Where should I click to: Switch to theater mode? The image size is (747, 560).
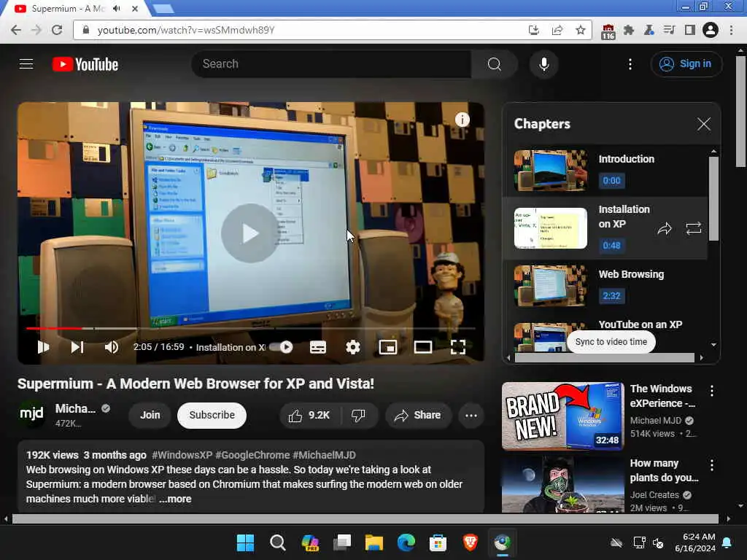coord(423,347)
